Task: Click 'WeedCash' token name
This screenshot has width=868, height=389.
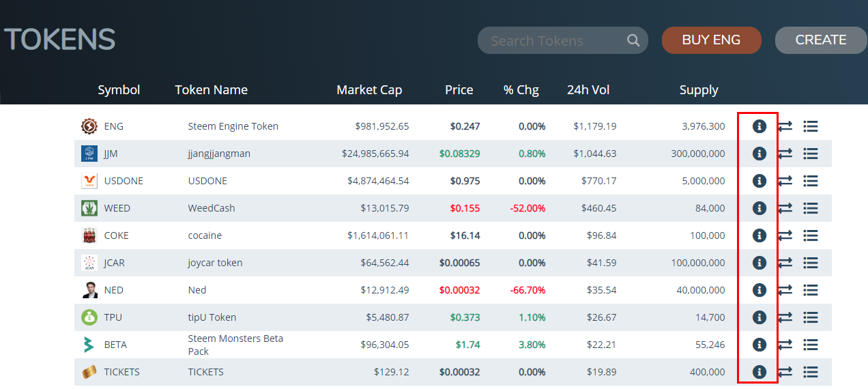Action: [212, 208]
